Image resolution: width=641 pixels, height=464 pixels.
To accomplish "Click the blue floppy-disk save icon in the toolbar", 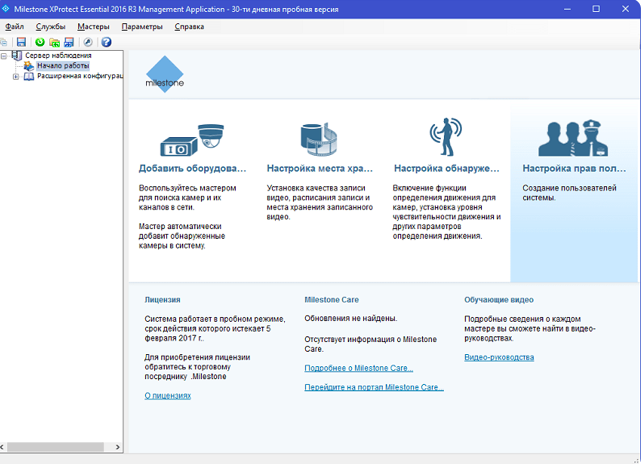I will click(21, 42).
